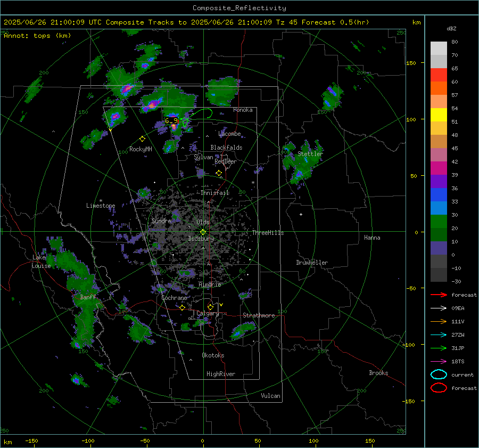479x448 pixels.
Task: Click the slate swatch between 10 and 0
Action: (x=439, y=248)
